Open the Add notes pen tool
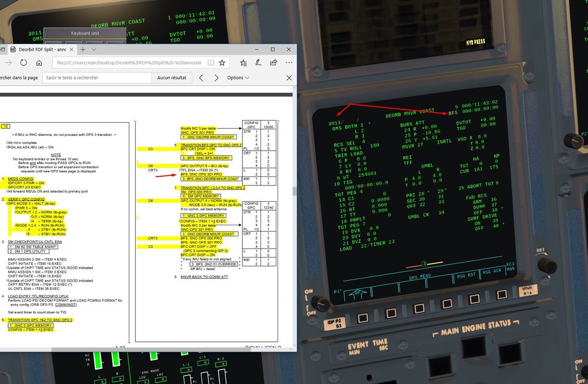The image size is (588, 384). 258,62
